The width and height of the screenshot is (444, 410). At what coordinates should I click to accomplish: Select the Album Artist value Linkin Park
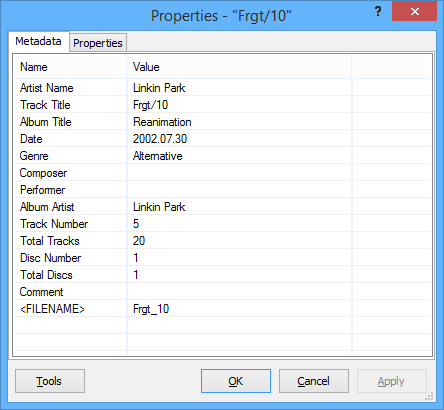(159, 207)
